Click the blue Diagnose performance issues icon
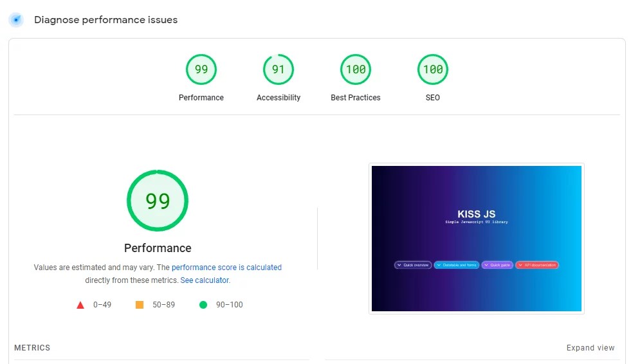This screenshot has width=631, height=364. [16, 20]
